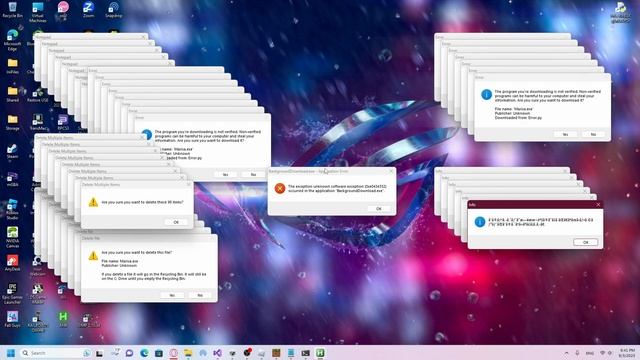Click the ENG language indicator in tray
This screenshot has height=360, width=640.
tap(589, 353)
